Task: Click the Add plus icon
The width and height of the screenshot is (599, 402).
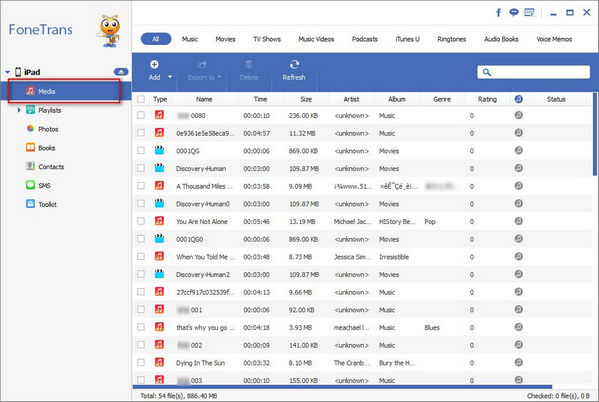Action: pyautogui.click(x=154, y=64)
